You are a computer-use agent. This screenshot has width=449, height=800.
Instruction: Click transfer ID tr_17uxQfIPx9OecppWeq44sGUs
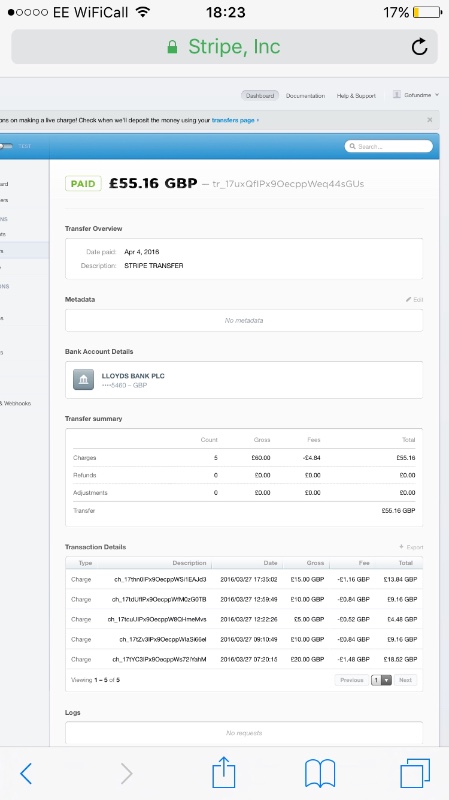288,184
